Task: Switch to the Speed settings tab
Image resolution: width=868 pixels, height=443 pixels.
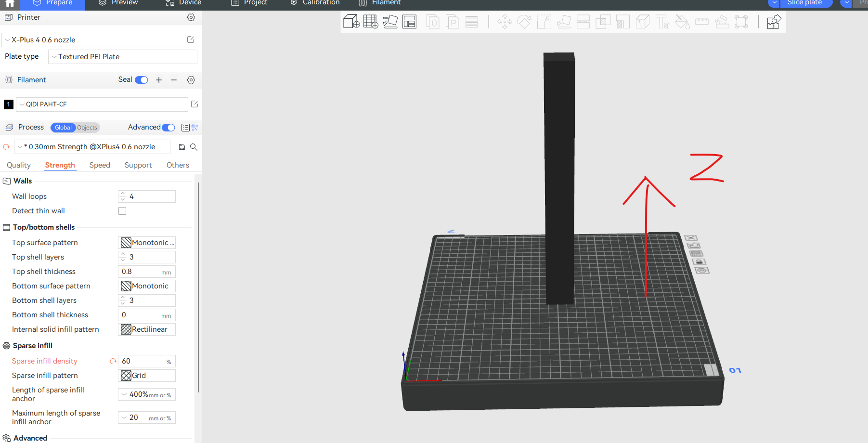Action: click(100, 165)
